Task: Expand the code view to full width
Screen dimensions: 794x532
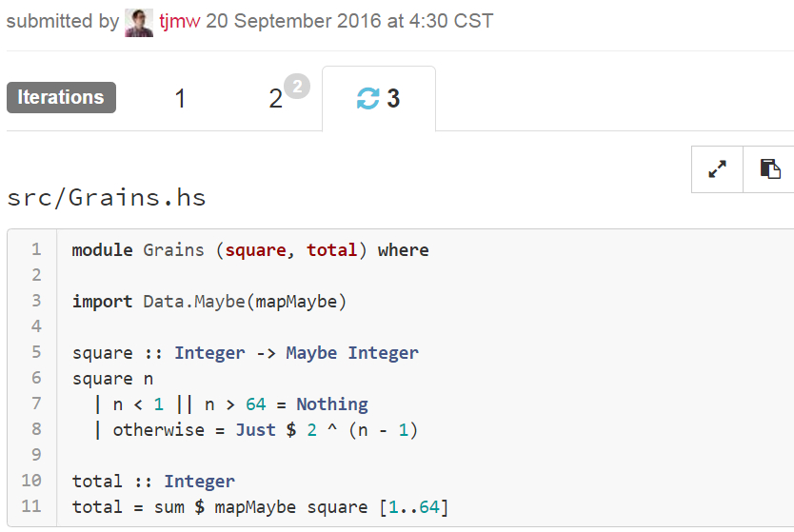Action: click(x=717, y=169)
